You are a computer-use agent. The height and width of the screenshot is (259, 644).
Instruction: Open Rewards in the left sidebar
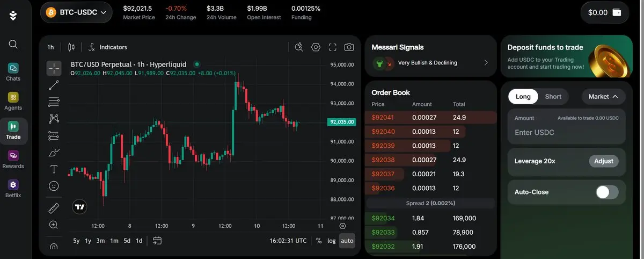coord(13,159)
